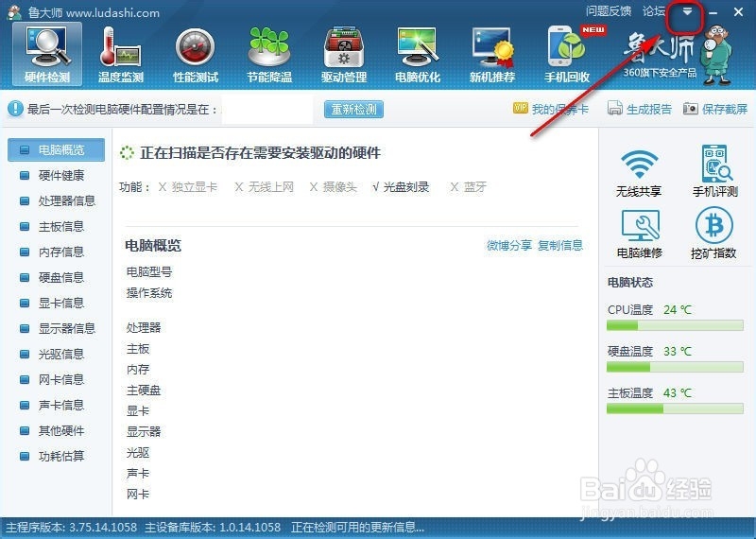Open the 电脑维修 PC repair tool
This screenshot has height=539, width=756.
point(640,234)
